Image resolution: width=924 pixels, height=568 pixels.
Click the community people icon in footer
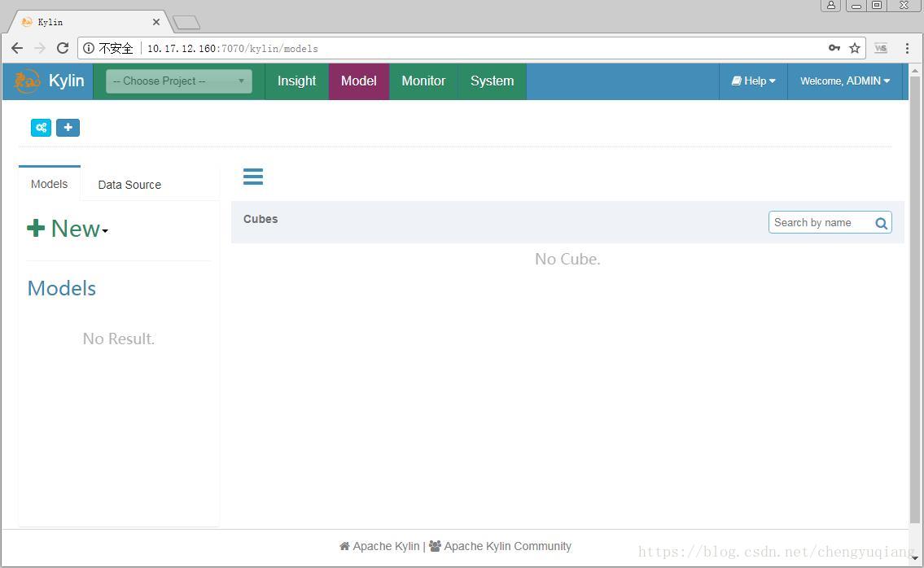[x=435, y=546]
